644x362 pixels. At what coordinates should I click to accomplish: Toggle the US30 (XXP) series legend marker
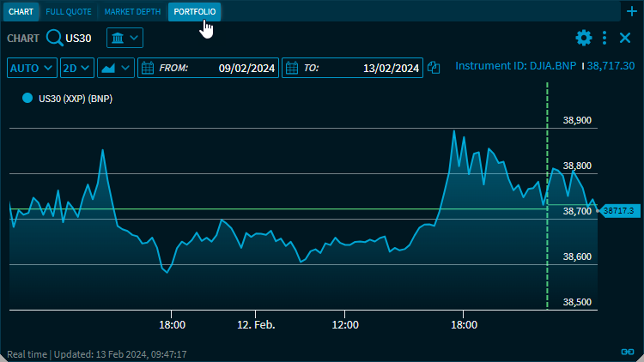(x=27, y=99)
